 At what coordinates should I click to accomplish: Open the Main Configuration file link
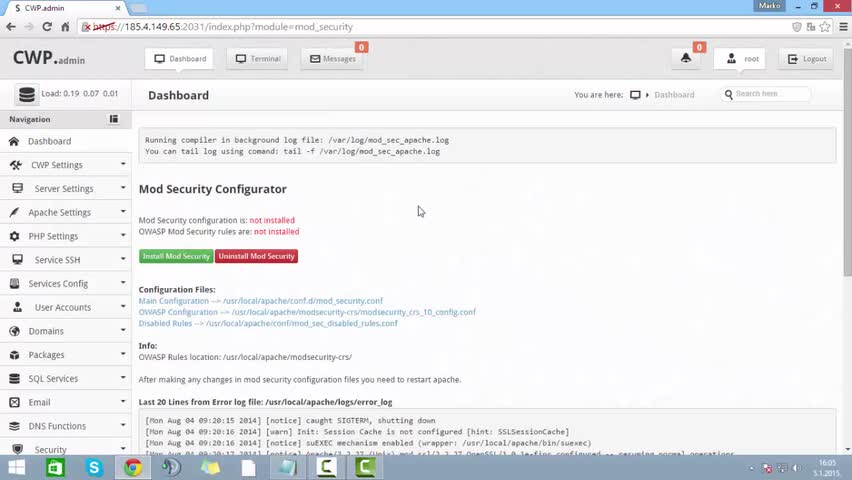click(x=261, y=301)
